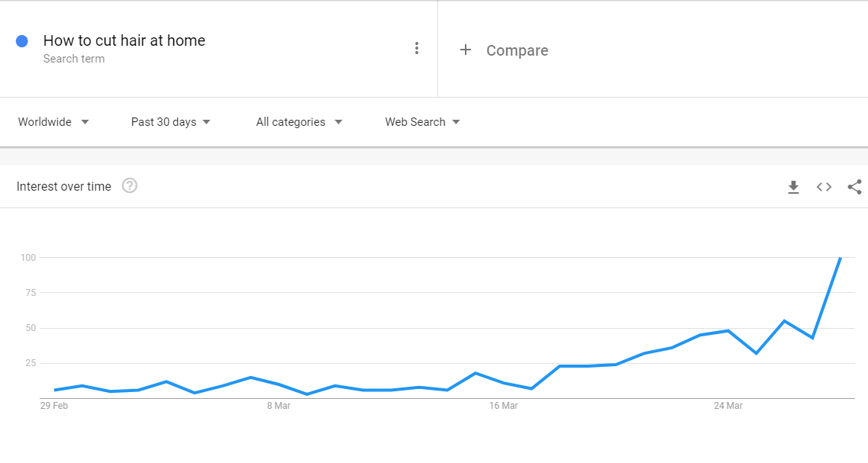Viewport: 868px width, 463px height.
Task: Select the 16 Mar axis label
Action: [503, 406]
